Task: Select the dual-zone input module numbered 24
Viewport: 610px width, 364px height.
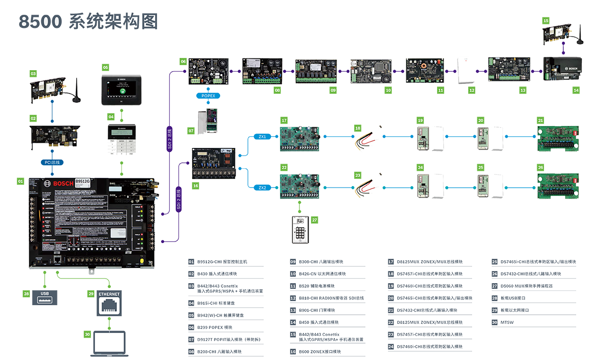Action: point(430,187)
